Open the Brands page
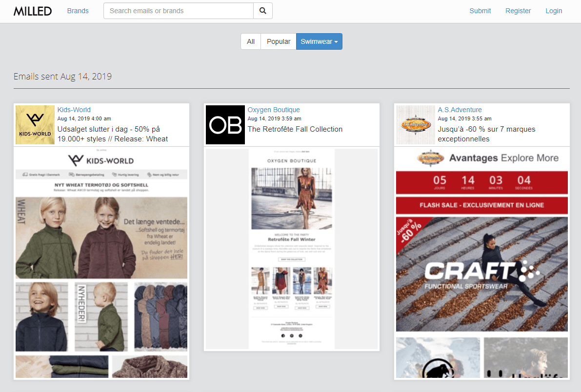 78,11
